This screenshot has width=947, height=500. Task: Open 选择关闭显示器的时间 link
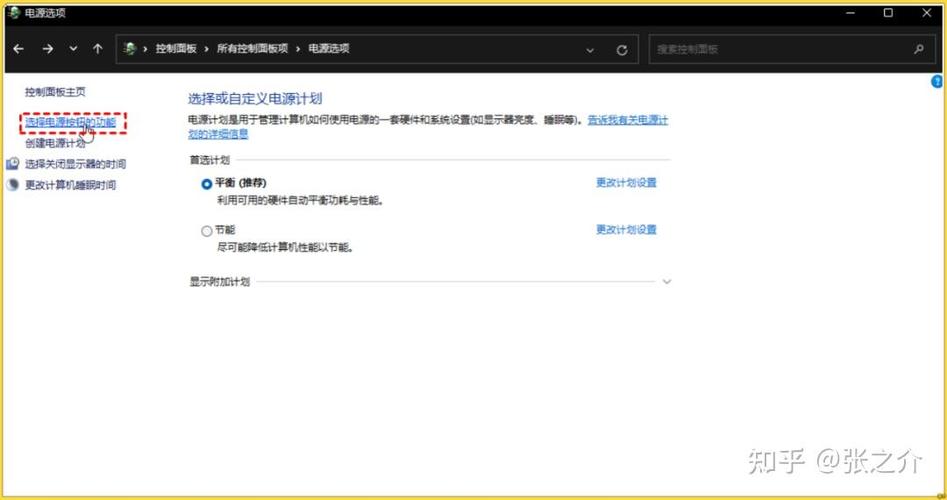pos(75,164)
